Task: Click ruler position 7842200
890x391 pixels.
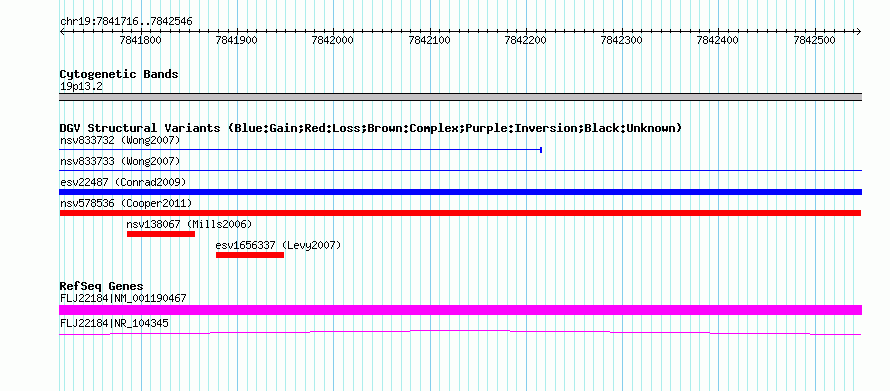Action: pos(526,40)
